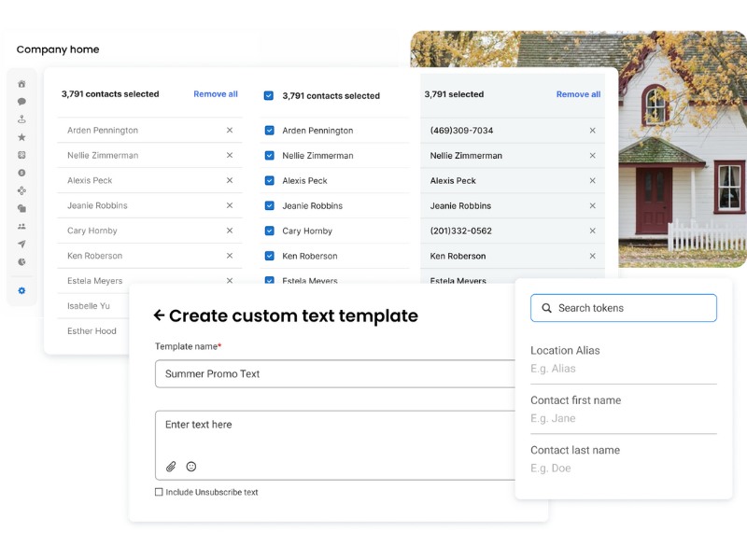
Task: Enable Include Unsubscribe text
Action: pos(161,492)
